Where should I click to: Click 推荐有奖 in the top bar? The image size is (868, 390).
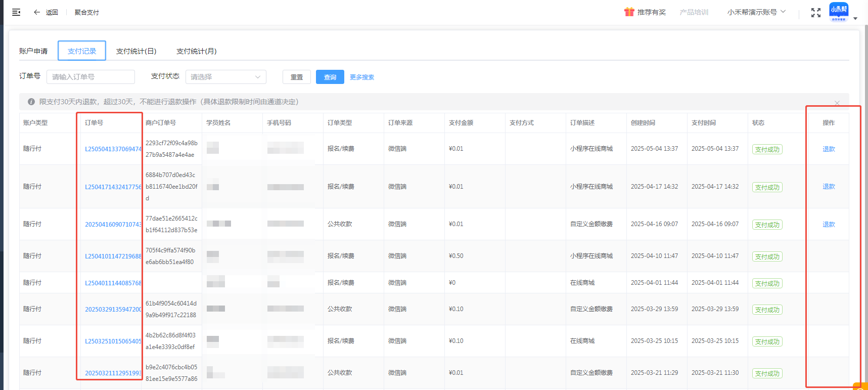[652, 12]
